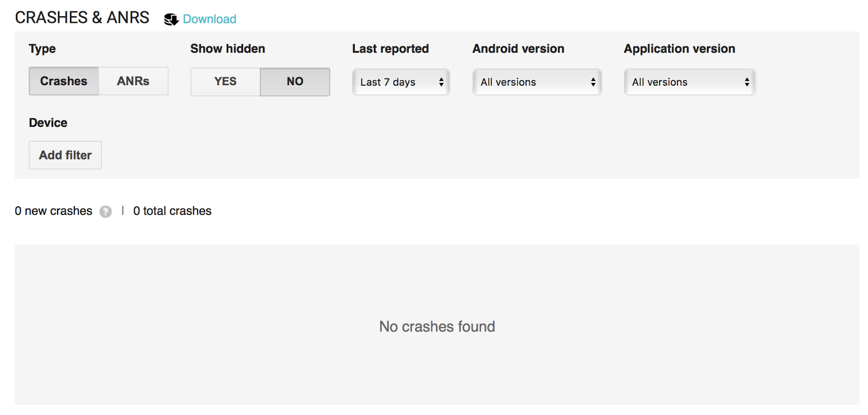Set Show hidden to NO
This screenshot has height=415, width=868.
coord(295,82)
